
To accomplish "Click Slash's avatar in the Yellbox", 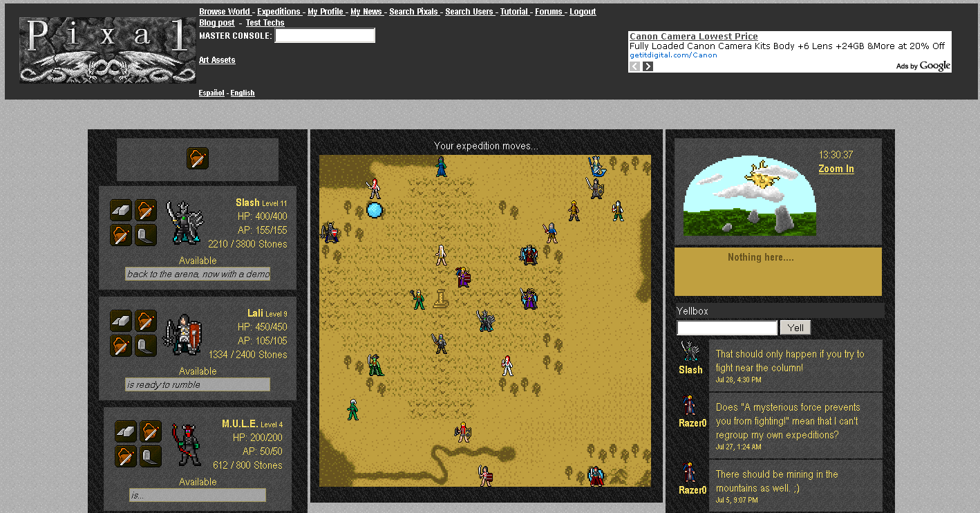I will coord(690,354).
